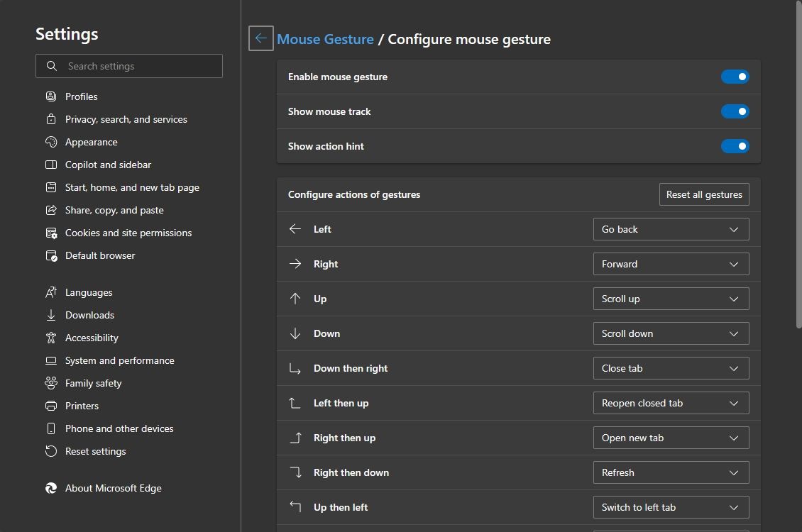This screenshot has height=532, width=802.
Task: Click the back arrow beside Mouse Gesture heading
Action: 260,38
